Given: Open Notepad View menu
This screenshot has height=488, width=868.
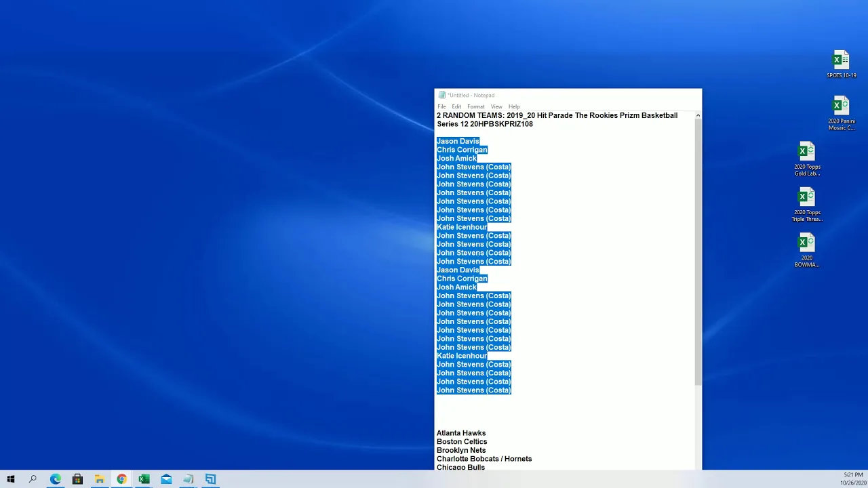Looking at the screenshot, I should coord(496,106).
